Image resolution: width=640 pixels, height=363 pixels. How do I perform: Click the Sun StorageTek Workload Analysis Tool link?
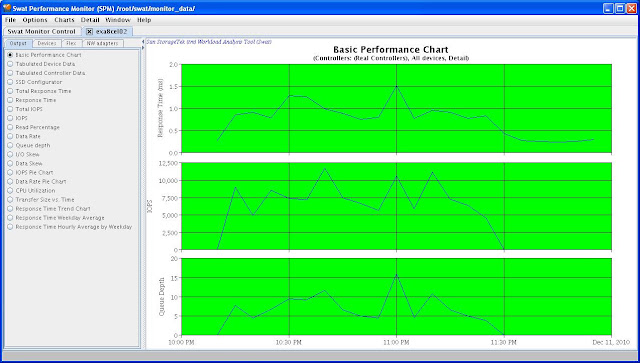pyautogui.click(x=209, y=42)
